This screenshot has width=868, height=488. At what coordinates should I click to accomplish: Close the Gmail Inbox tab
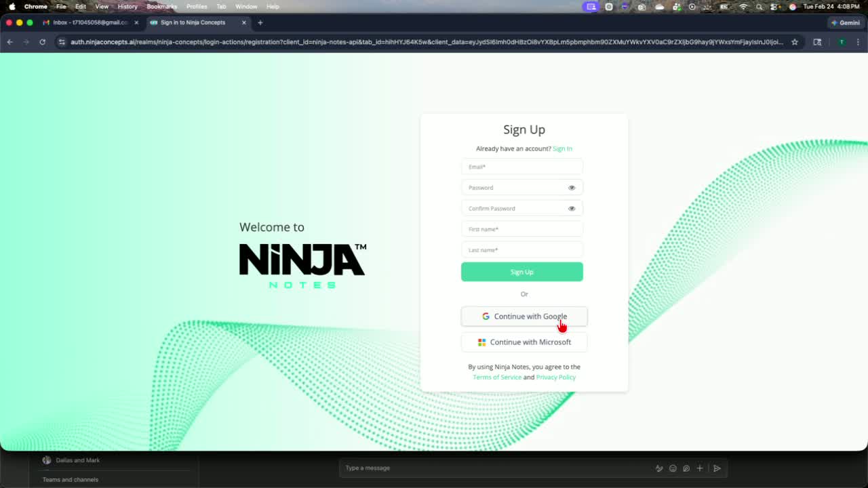coord(136,22)
